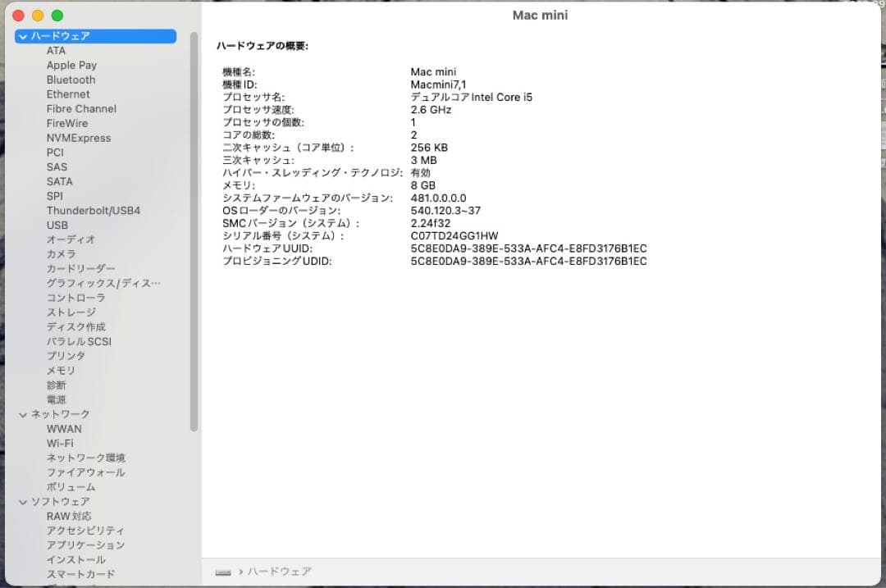This screenshot has height=588, width=886.
Task: Open the USB device list
Action: (57, 225)
